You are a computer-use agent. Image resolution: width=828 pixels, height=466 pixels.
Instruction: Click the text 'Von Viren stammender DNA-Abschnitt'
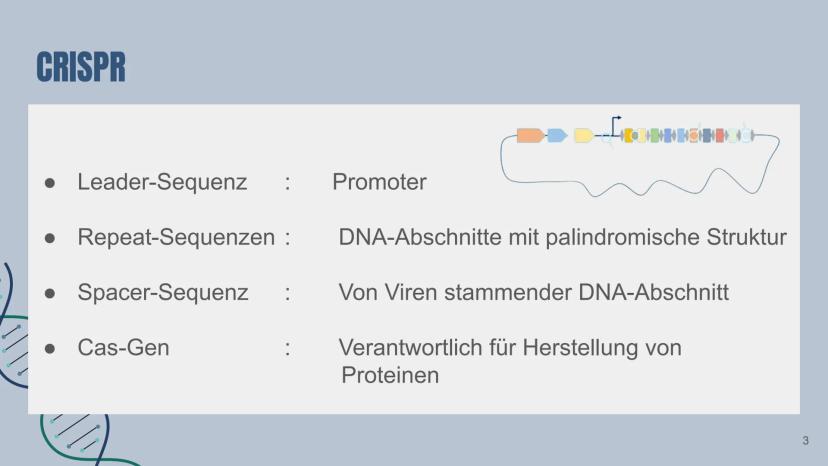point(533,293)
